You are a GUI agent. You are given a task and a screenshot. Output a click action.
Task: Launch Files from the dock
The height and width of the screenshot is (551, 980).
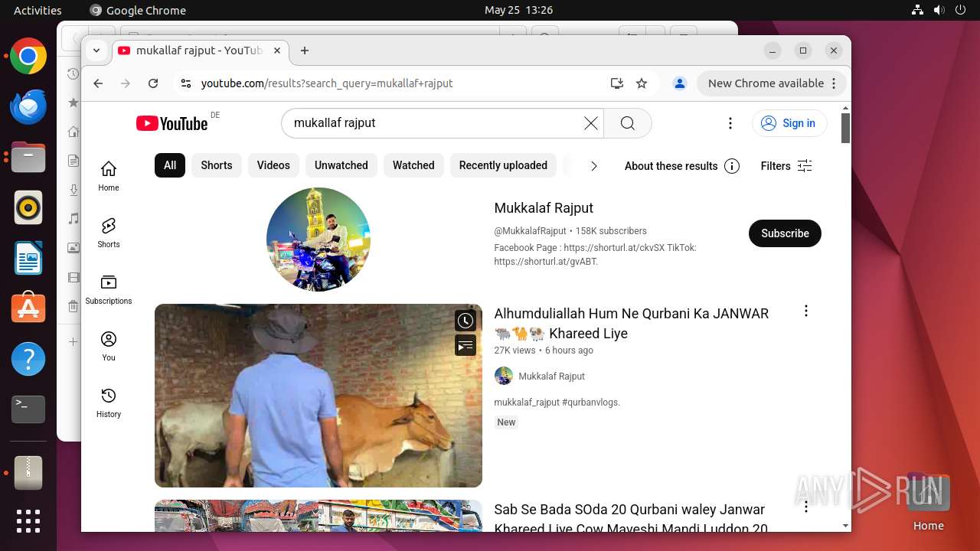click(28, 158)
